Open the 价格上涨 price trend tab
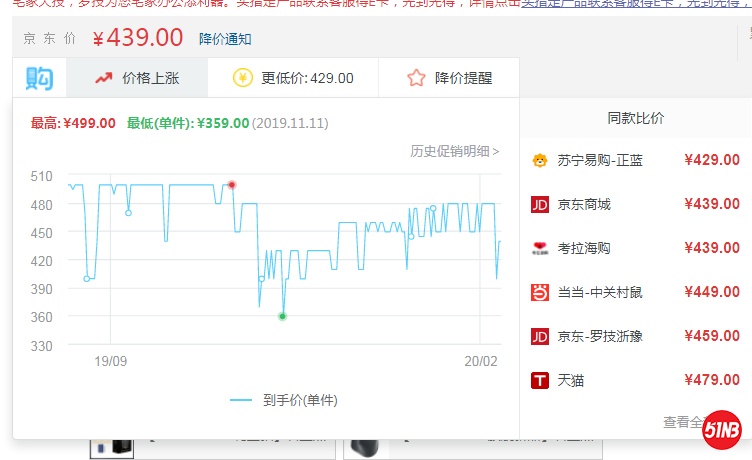The height and width of the screenshot is (460, 752). click(x=137, y=78)
